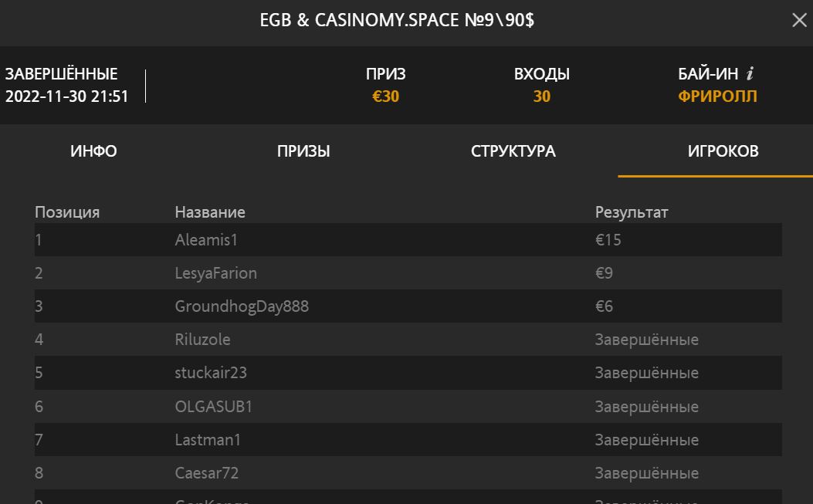Click the tournament title EGB & CASINOMY.SPACE
This screenshot has width=813, height=504.
pyautogui.click(x=397, y=21)
